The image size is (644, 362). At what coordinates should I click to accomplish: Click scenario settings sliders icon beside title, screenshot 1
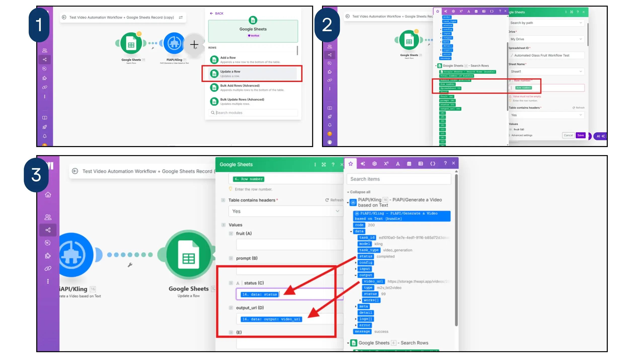point(181,17)
